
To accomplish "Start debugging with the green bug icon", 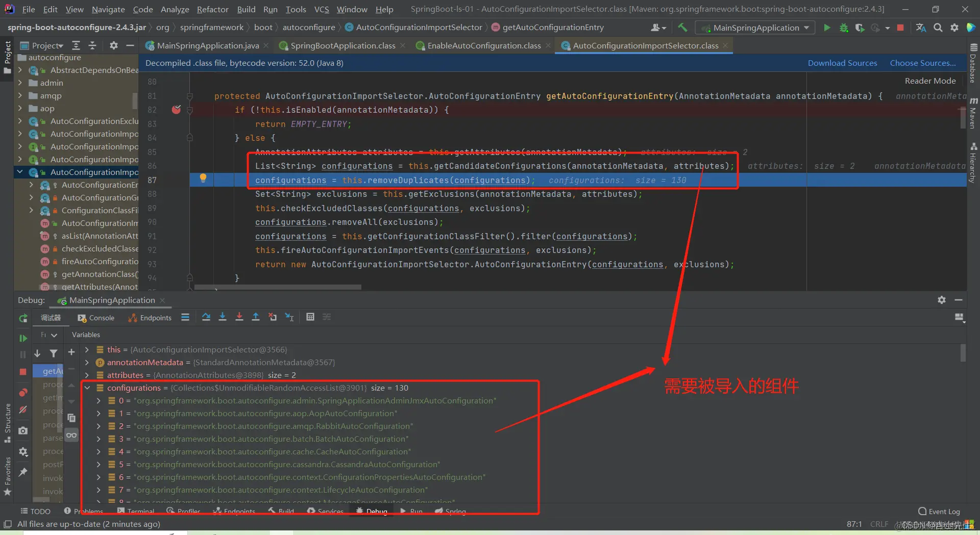I will [844, 28].
